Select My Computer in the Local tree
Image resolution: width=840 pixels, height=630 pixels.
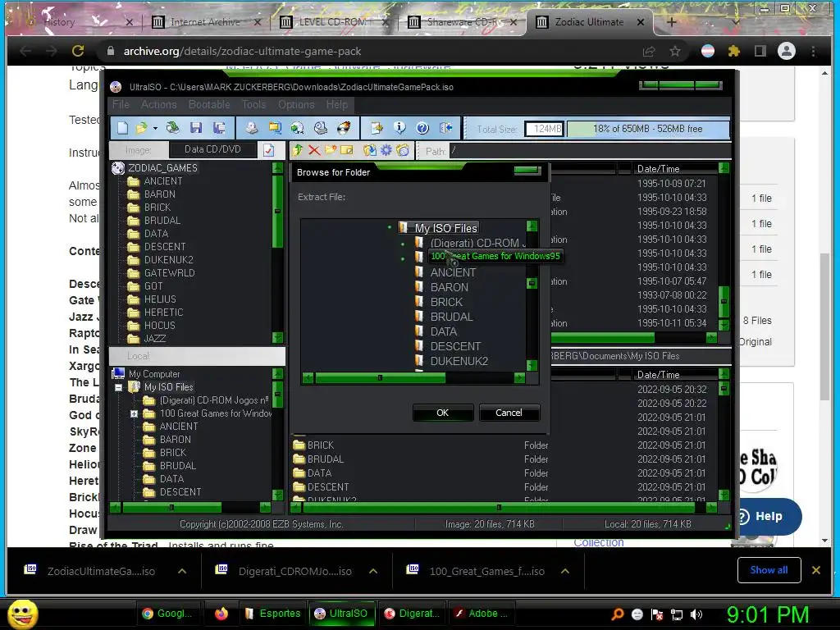click(154, 374)
